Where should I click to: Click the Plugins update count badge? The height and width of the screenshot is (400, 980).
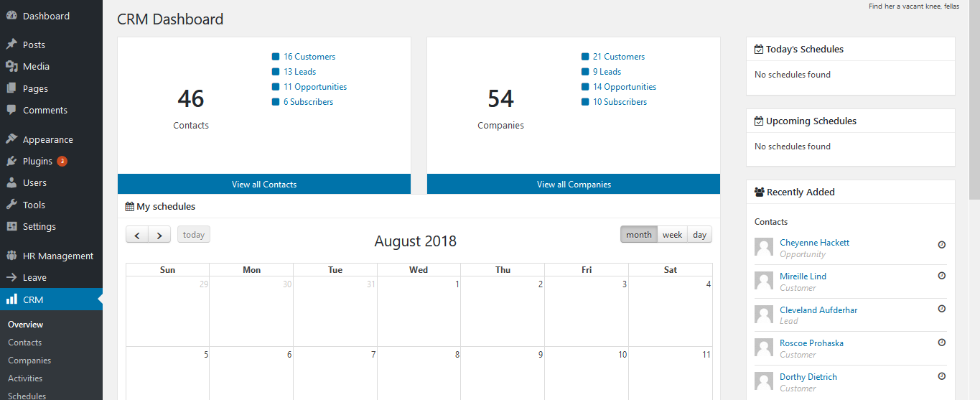pyautogui.click(x=62, y=161)
